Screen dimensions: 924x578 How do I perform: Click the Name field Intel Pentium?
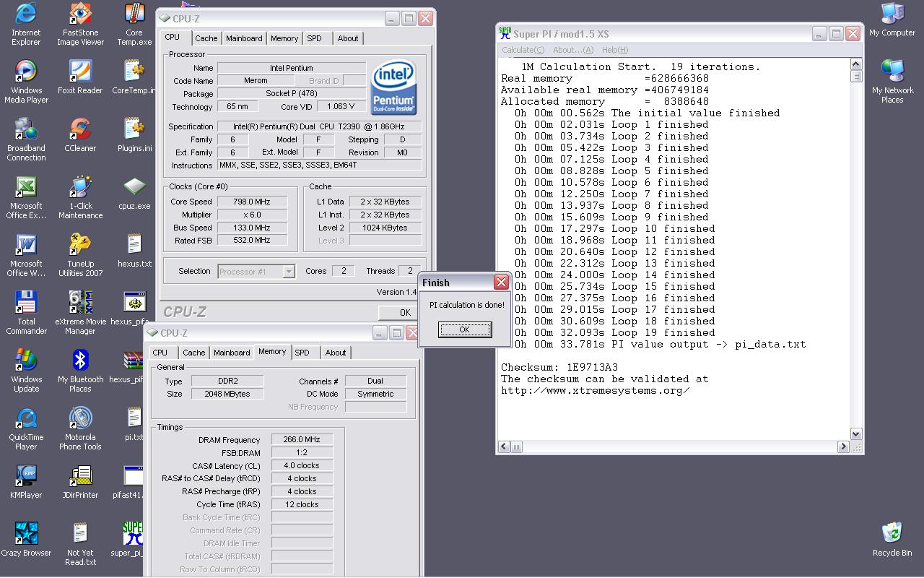[x=292, y=68]
